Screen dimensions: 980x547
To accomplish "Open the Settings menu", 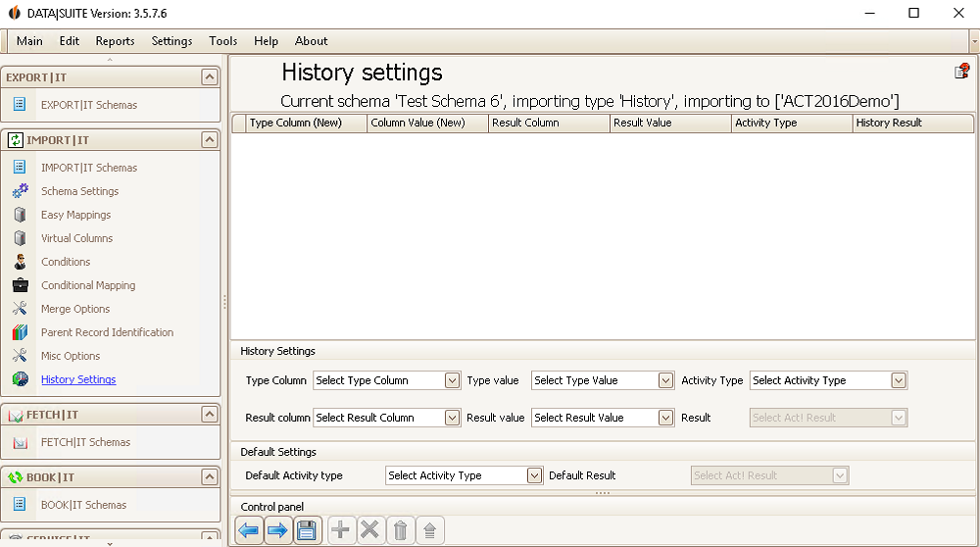I will coord(171,40).
